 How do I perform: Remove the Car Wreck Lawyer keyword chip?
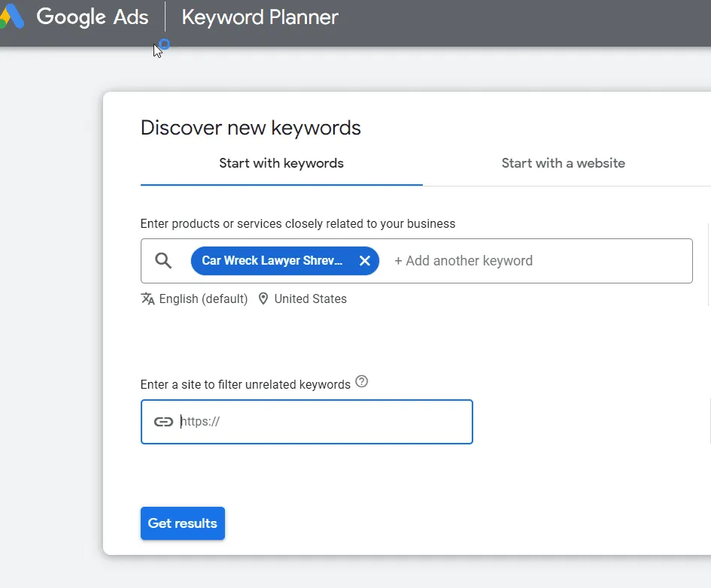point(365,261)
